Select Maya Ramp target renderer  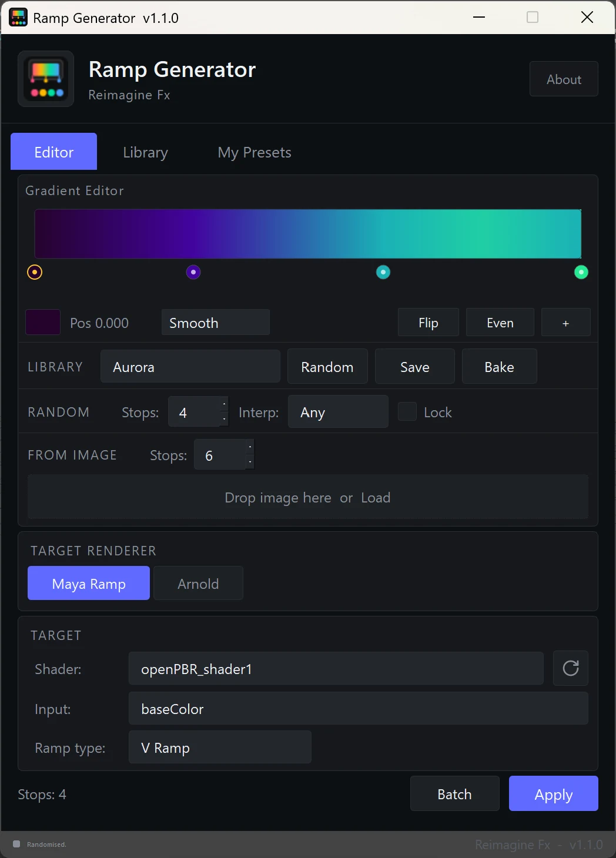coord(89,583)
